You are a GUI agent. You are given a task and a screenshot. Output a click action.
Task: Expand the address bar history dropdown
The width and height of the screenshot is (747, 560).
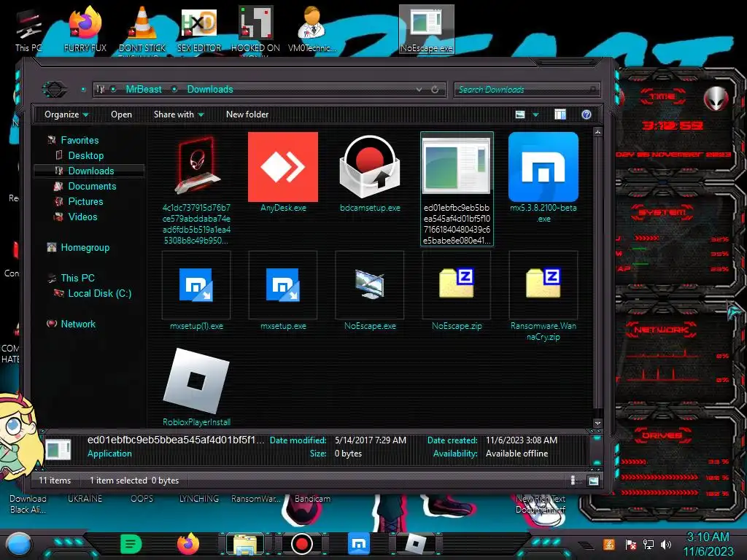point(419,89)
